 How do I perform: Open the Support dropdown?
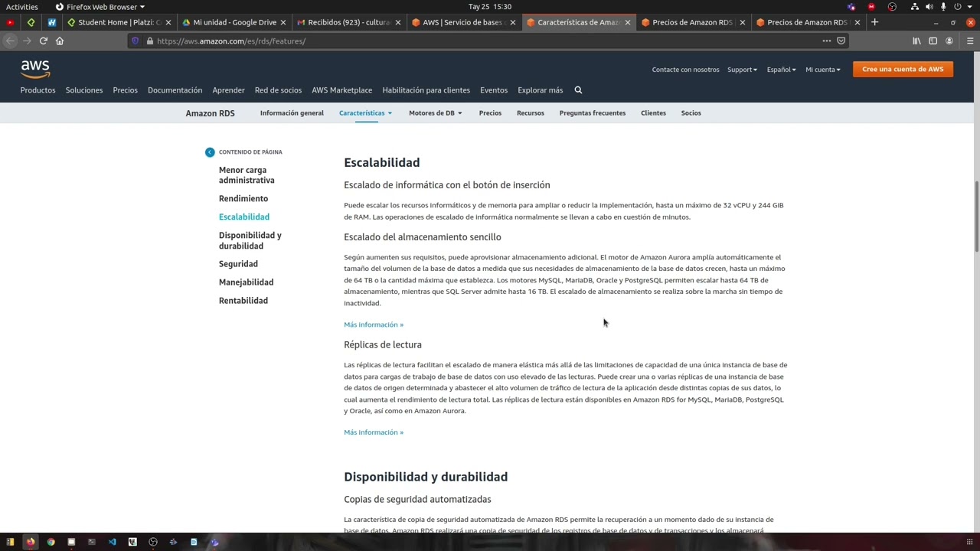tap(742, 70)
